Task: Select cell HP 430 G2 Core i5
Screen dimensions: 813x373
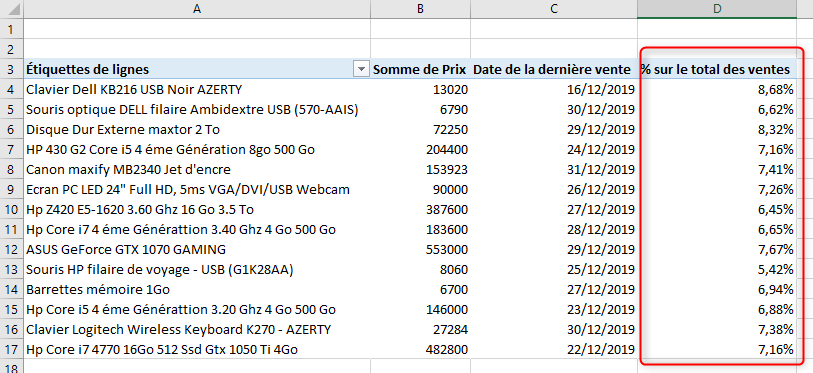Action: tap(197, 150)
